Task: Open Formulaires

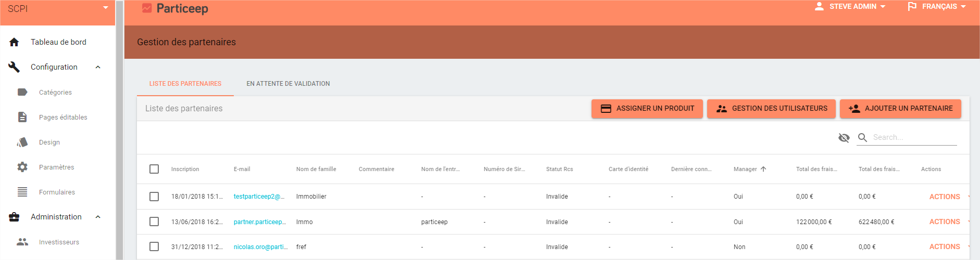Action: [57, 192]
